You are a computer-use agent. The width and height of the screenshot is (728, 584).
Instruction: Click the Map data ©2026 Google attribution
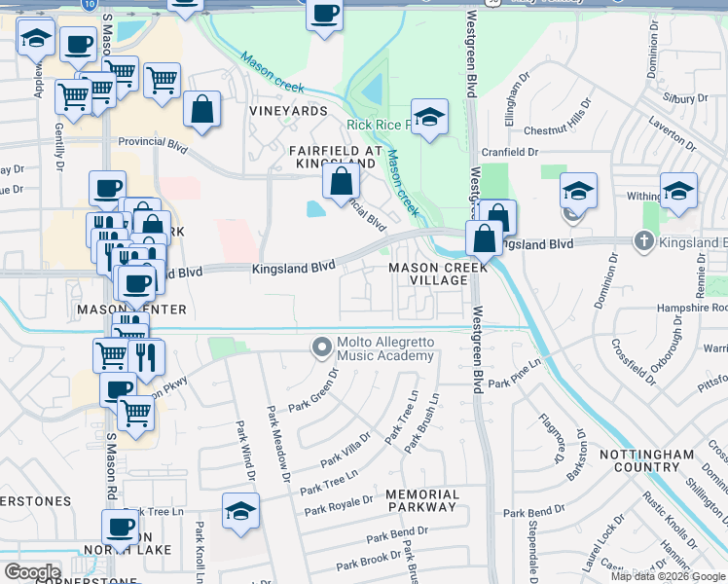(x=668, y=577)
